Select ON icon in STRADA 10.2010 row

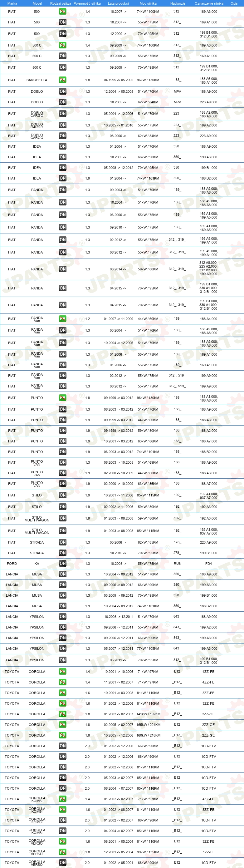[63, 553]
